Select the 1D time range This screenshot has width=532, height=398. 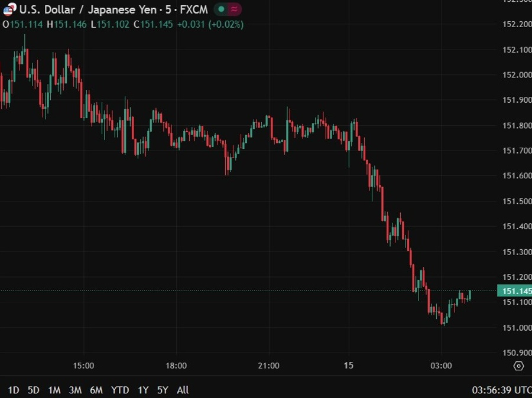pos(14,390)
